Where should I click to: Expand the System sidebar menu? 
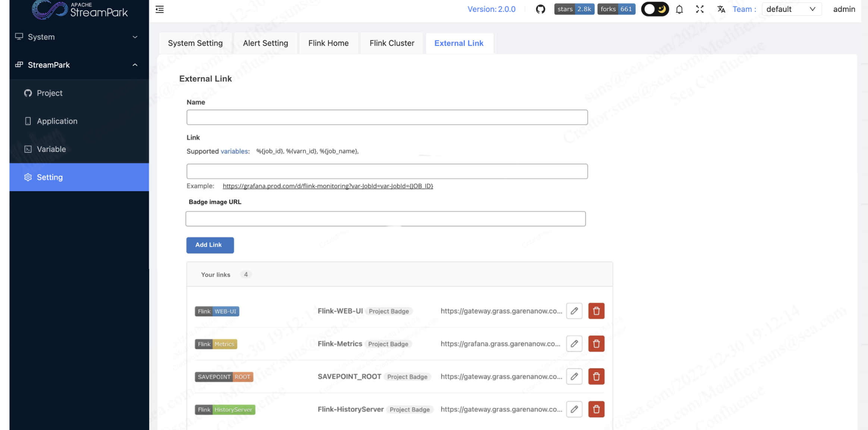click(x=79, y=37)
